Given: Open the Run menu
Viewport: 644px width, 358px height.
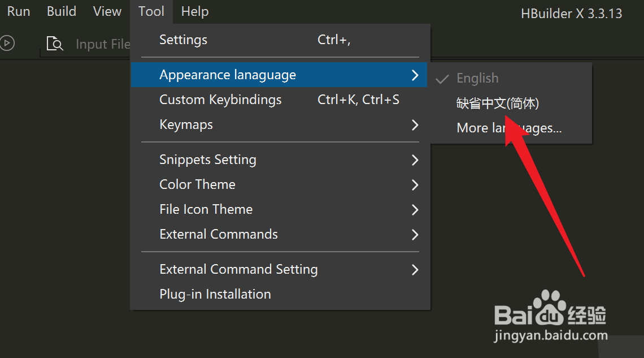Looking at the screenshot, I should point(19,11).
